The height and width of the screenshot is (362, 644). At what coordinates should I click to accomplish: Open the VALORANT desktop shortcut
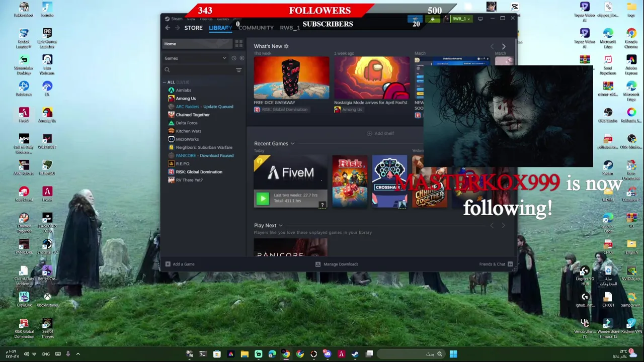click(x=47, y=141)
